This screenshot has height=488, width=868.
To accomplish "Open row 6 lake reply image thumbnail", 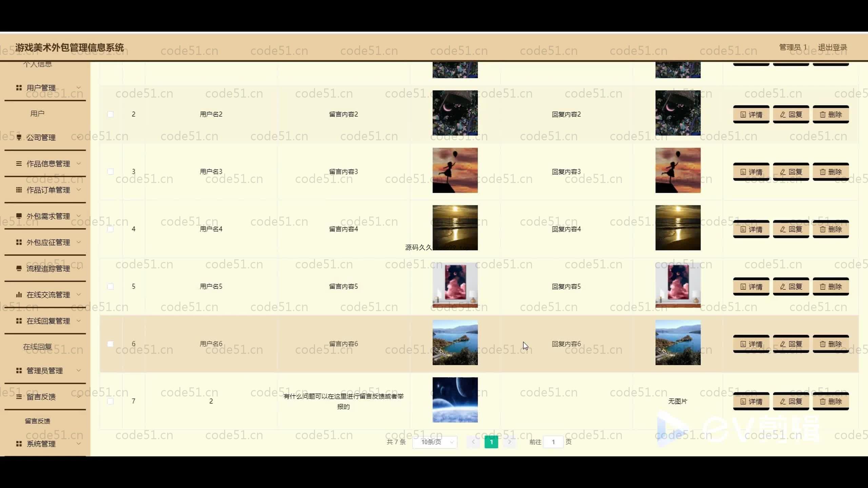I will [678, 343].
